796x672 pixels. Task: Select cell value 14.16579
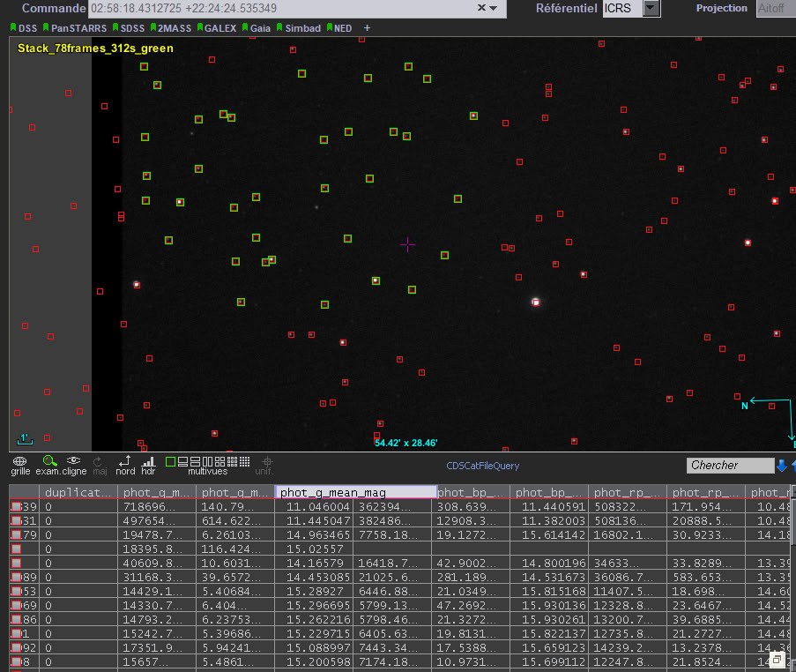tap(315, 563)
